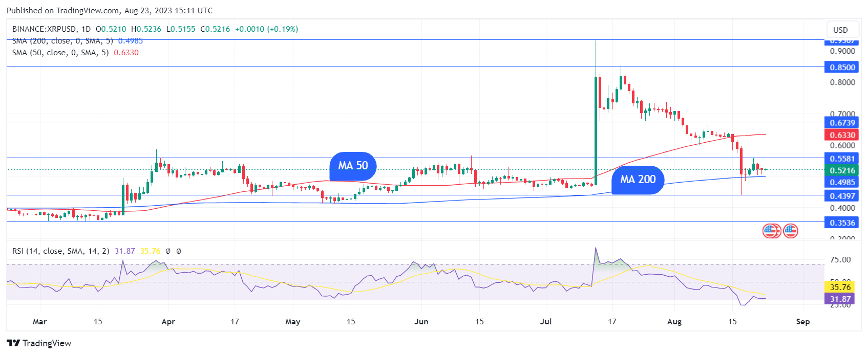Click the MA 200 callout label
868x355 pixels.
pos(638,180)
